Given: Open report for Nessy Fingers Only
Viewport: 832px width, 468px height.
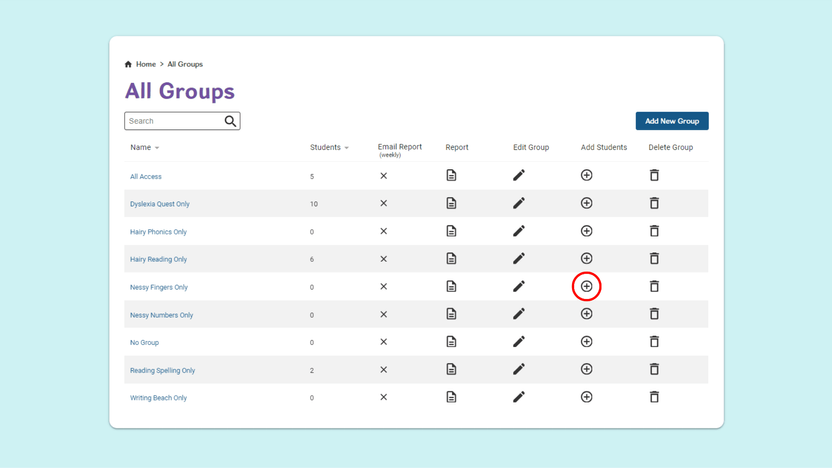Looking at the screenshot, I should pos(451,287).
